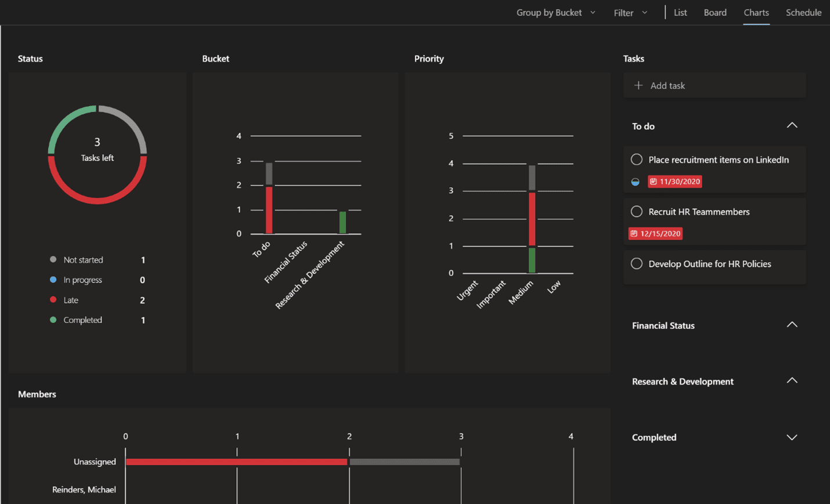The height and width of the screenshot is (504, 830).
Task: Click the red Unassigned bar in Members chart
Action: (236, 462)
